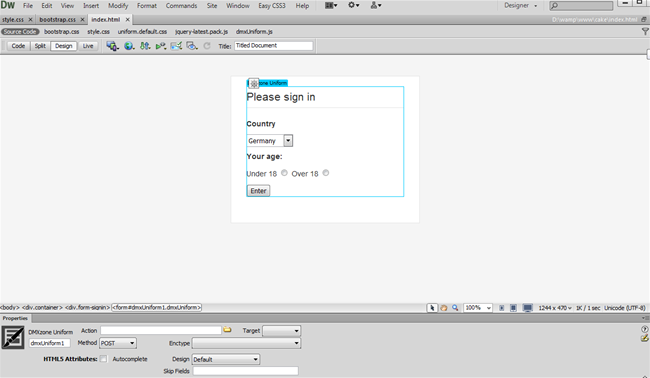Click the Enter button in the form
This screenshot has height=378, width=650.
coord(258,191)
